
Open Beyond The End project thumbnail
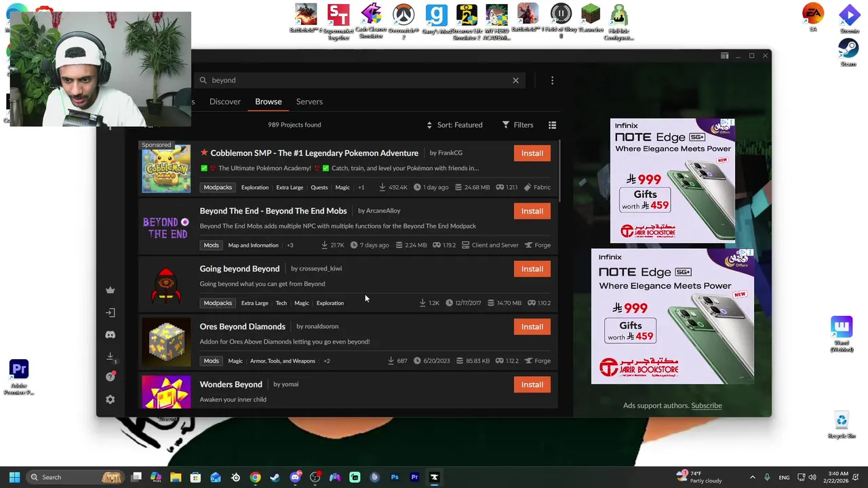coord(166,227)
